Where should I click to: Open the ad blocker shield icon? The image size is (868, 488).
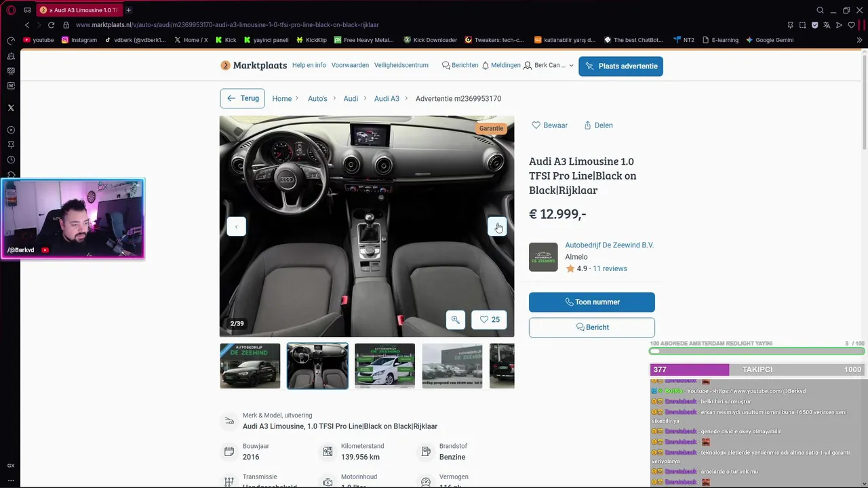click(x=815, y=25)
